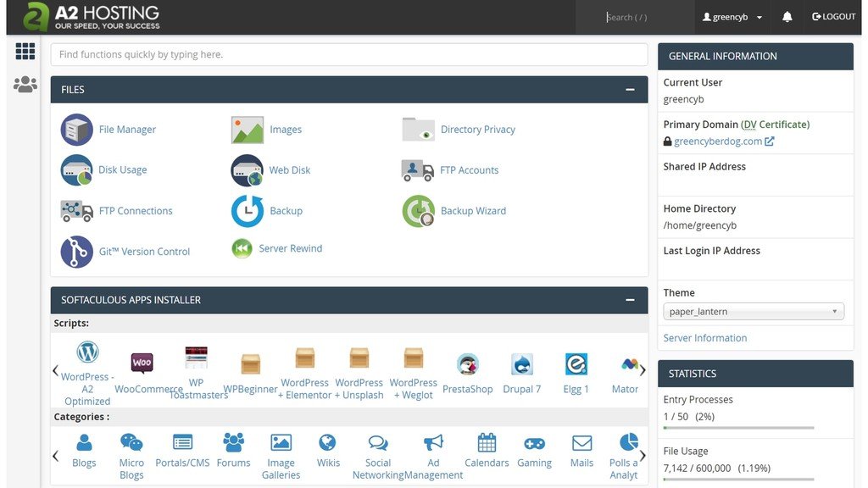Open the greencyb user dropdown
868x488 pixels.
tap(732, 17)
